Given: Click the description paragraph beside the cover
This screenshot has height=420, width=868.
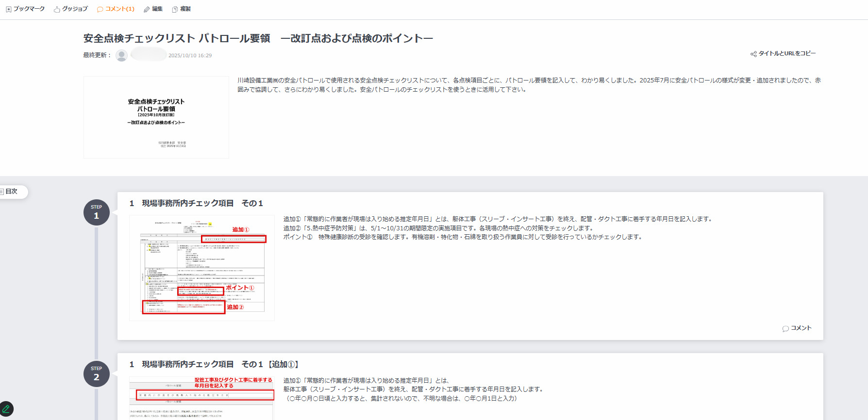Looking at the screenshot, I should (x=528, y=85).
